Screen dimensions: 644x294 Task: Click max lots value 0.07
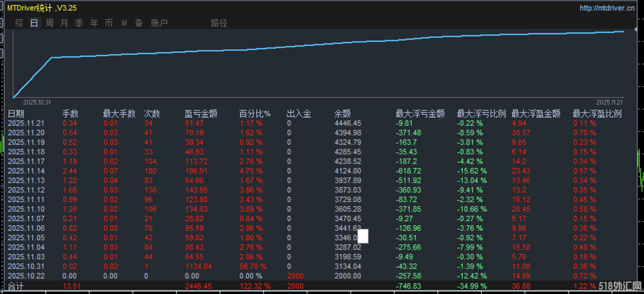tap(111, 171)
